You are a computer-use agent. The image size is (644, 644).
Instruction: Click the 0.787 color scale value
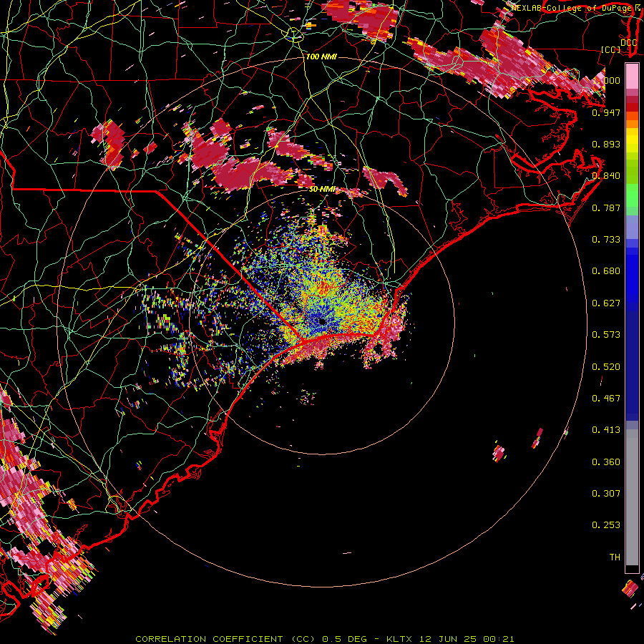click(x=606, y=208)
